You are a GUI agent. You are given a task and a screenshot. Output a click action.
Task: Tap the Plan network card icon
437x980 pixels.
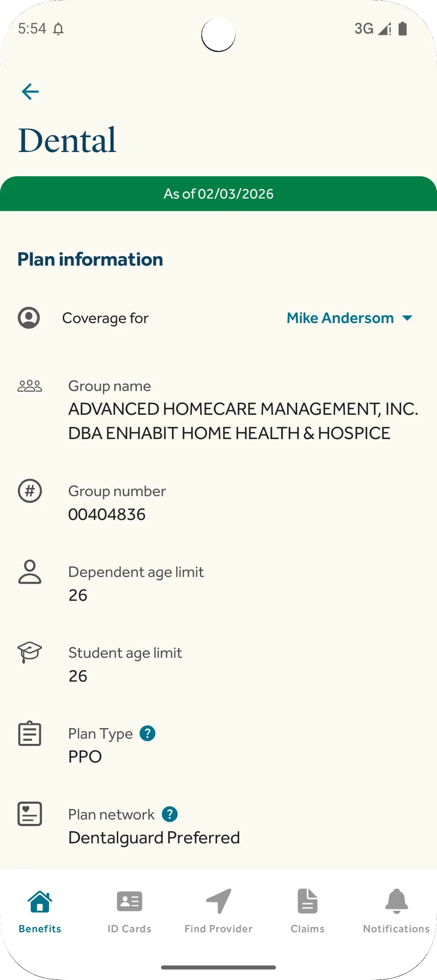coord(30,814)
